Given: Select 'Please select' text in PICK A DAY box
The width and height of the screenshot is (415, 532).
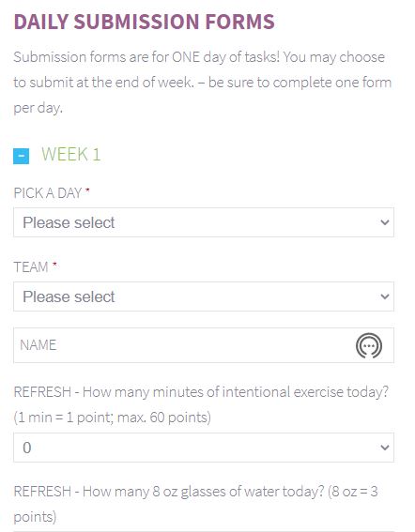Looking at the screenshot, I should point(69,223).
